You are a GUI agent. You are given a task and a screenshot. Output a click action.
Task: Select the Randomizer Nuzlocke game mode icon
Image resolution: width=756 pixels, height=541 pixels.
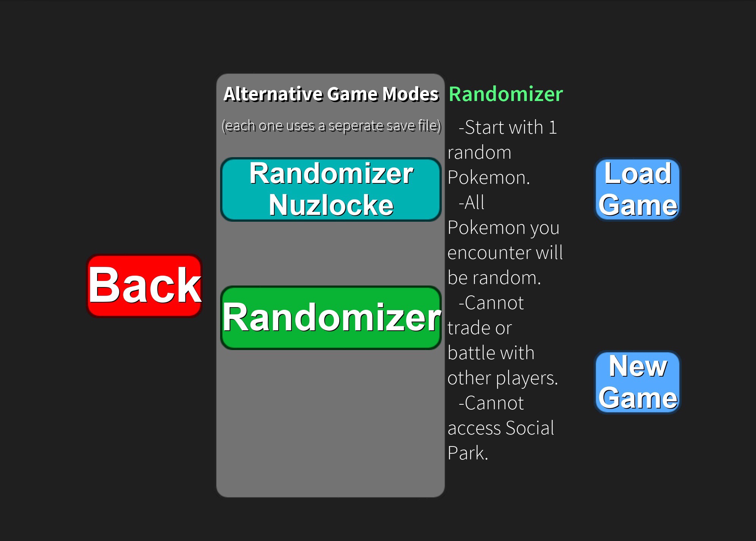(331, 189)
